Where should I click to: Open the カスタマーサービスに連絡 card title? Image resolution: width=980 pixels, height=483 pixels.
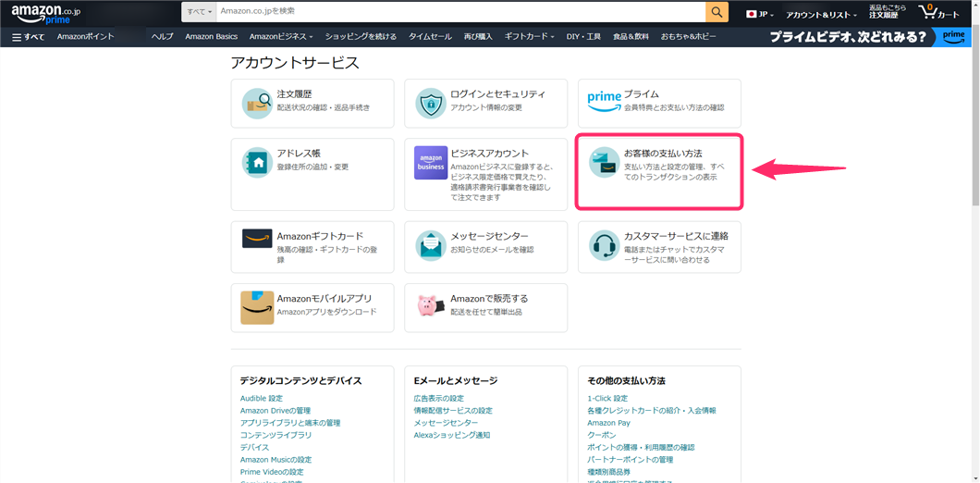(x=676, y=236)
